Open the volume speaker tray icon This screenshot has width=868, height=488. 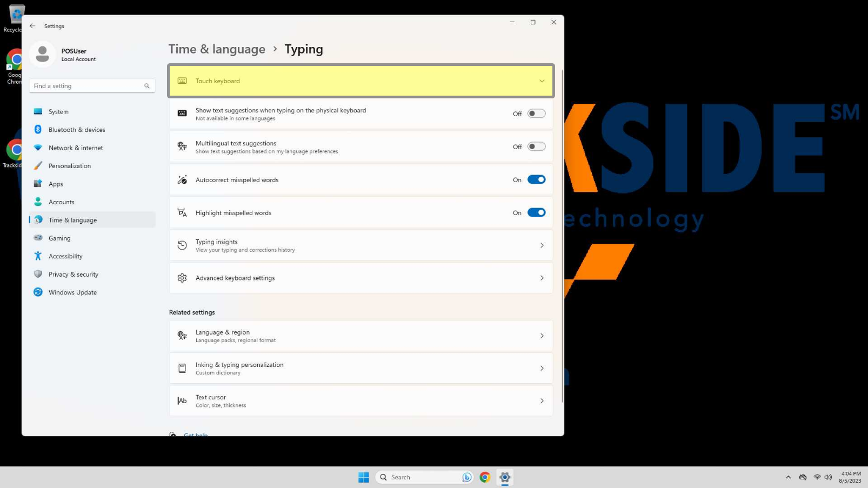(828, 477)
